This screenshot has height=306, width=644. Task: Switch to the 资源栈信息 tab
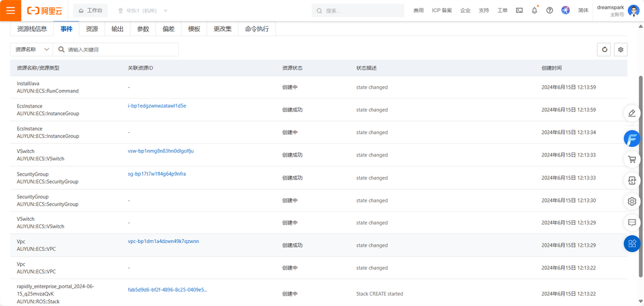(x=32, y=29)
